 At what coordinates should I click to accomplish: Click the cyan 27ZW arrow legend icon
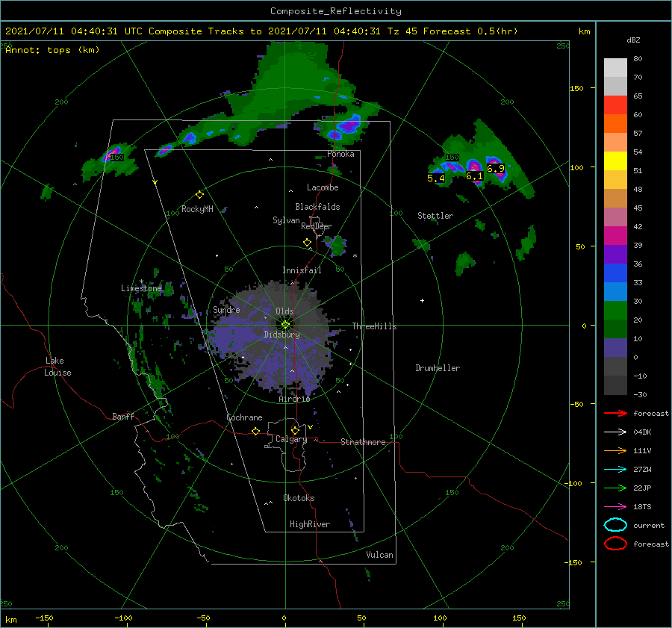(x=615, y=470)
